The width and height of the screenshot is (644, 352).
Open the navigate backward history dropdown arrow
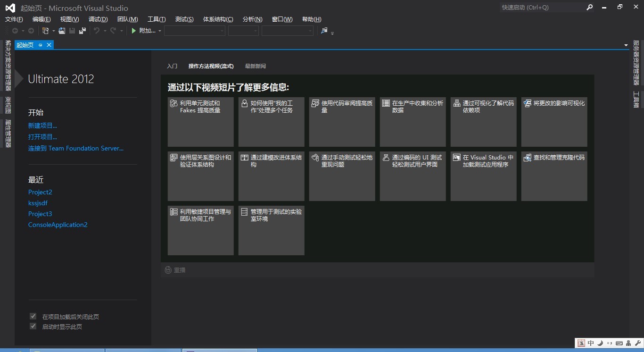(x=23, y=31)
